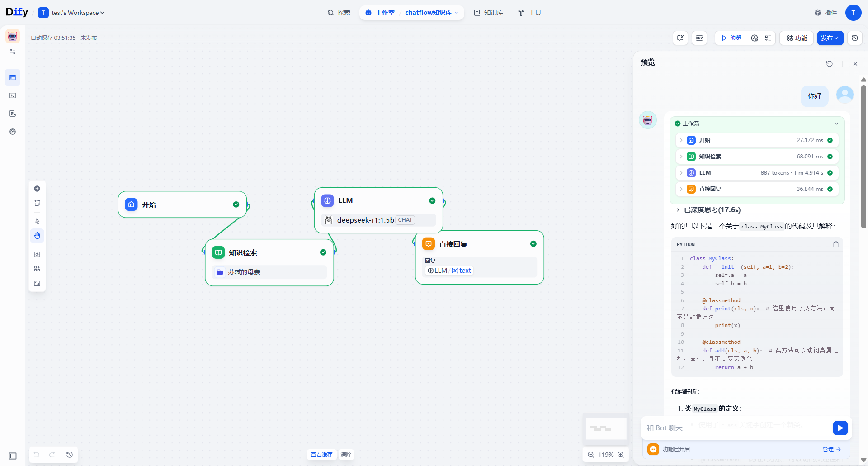The height and width of the screenshot is (466, 868).
Task: Open the chatflow知识库 app dropdown
Action: click(432, 13)
